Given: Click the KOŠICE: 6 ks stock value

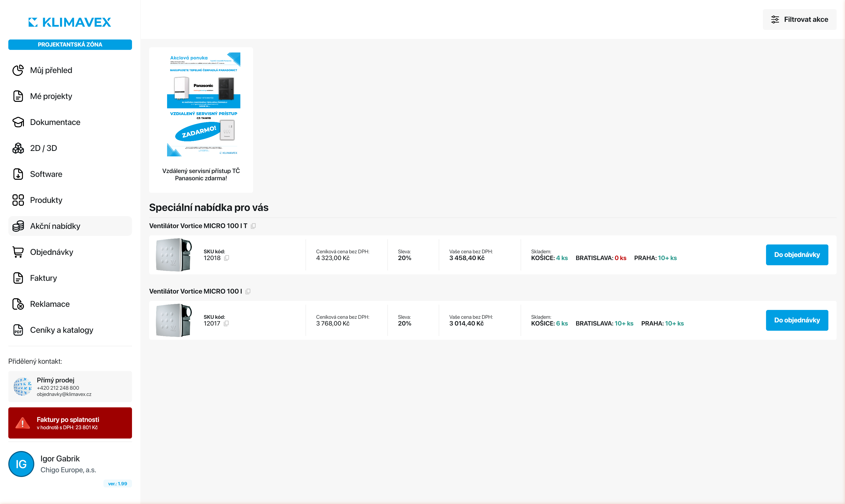Looking at the screenshot, I should (x=550, y=324).
